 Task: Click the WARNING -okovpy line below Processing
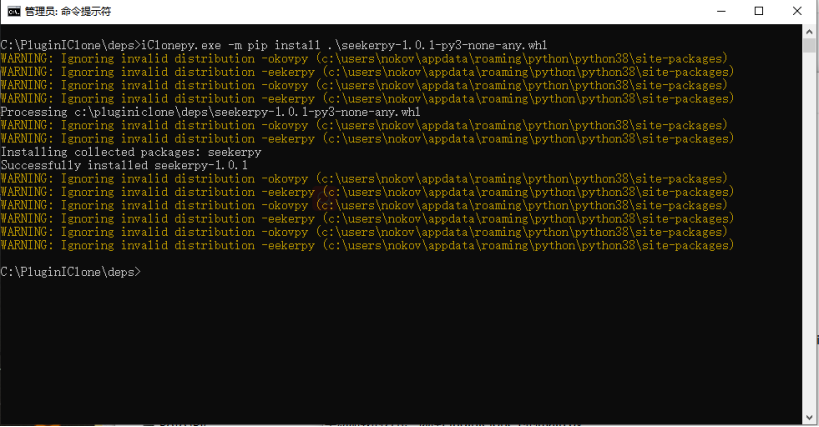(364, 125)
